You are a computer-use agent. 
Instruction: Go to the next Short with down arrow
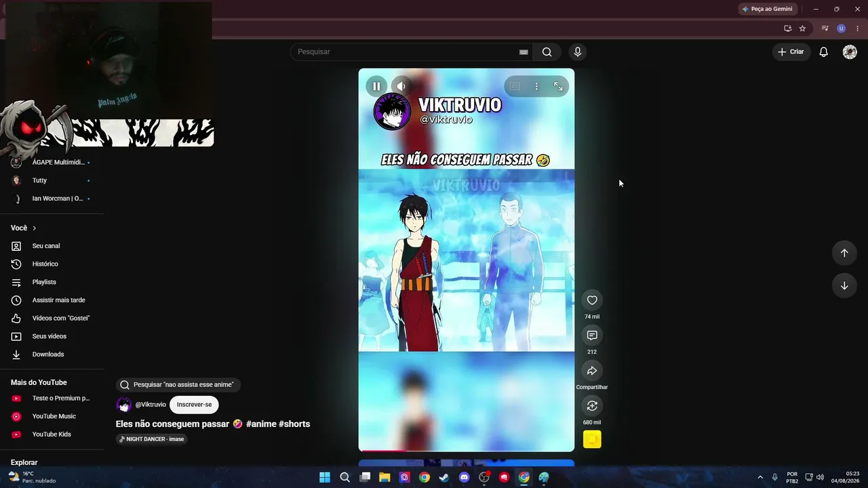(x=844, y=285)
